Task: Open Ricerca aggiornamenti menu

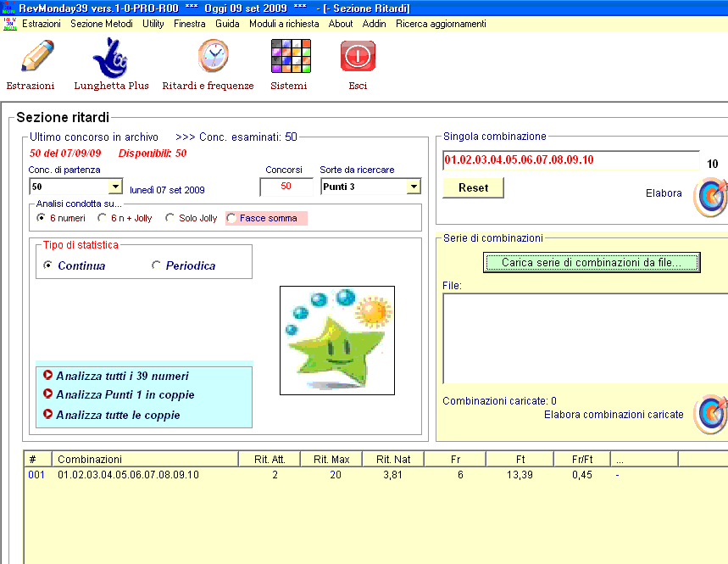Action: (x=441, y=24)
